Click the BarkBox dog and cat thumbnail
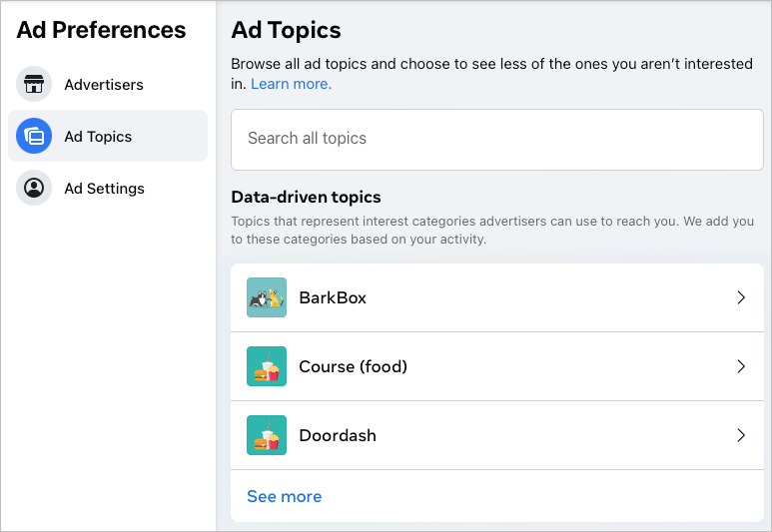Viewport: 772px width, 532px height. 267,297
